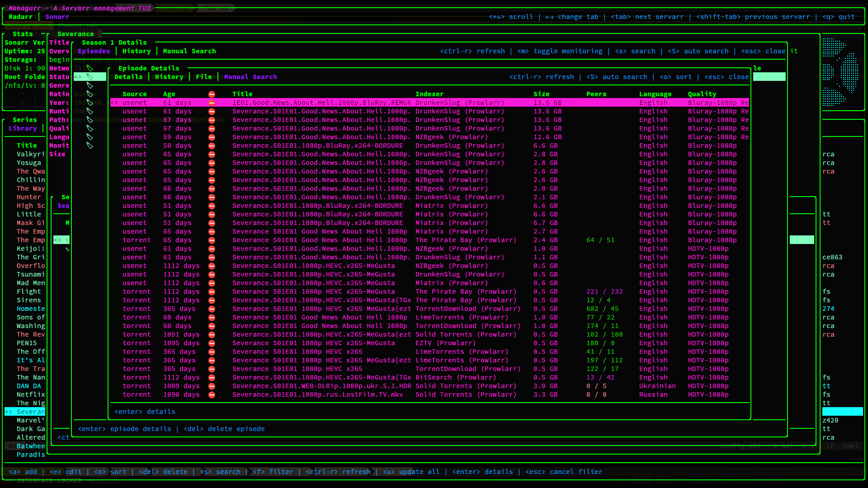The width and height of the screenshot is (868, 488).
Task: Open the filter option in the bottom bar
Action: (273, 472)
